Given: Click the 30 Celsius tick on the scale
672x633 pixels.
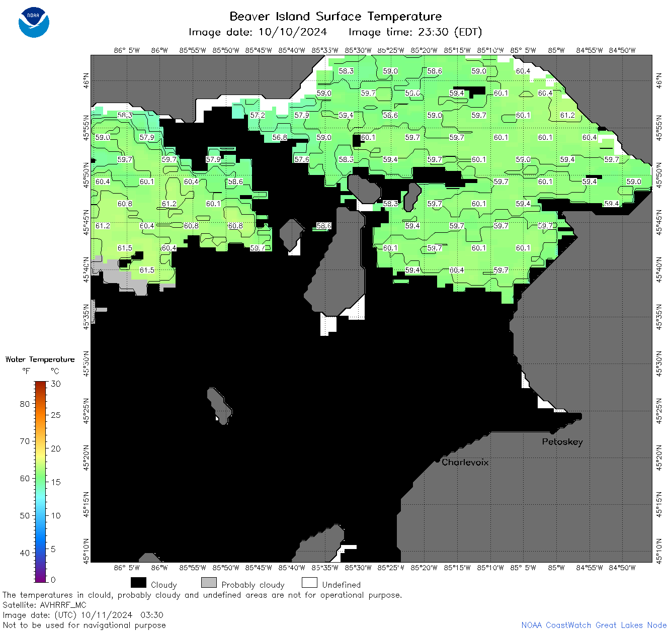Looking at the screenshot, I should (56, 384).
